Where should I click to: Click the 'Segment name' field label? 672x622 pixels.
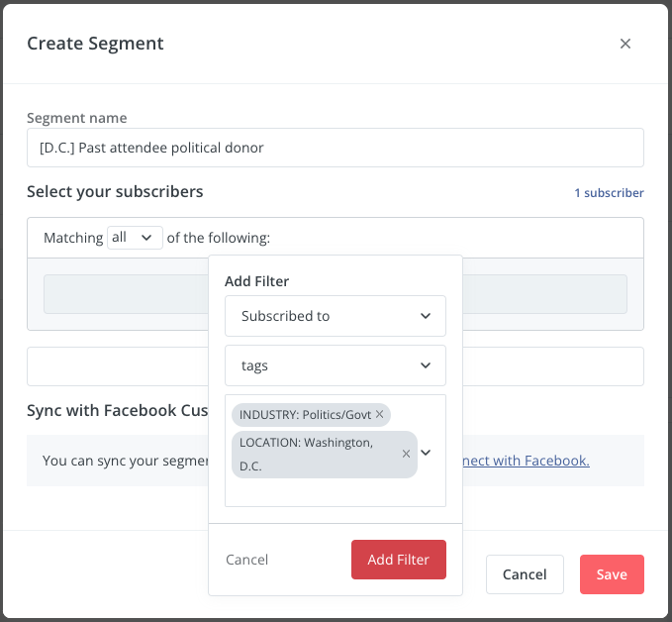(x=77, y=118)
